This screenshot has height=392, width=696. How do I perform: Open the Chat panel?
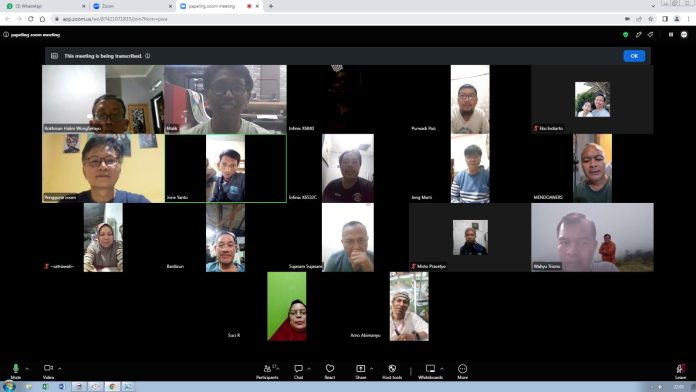[x=298, y=371]
